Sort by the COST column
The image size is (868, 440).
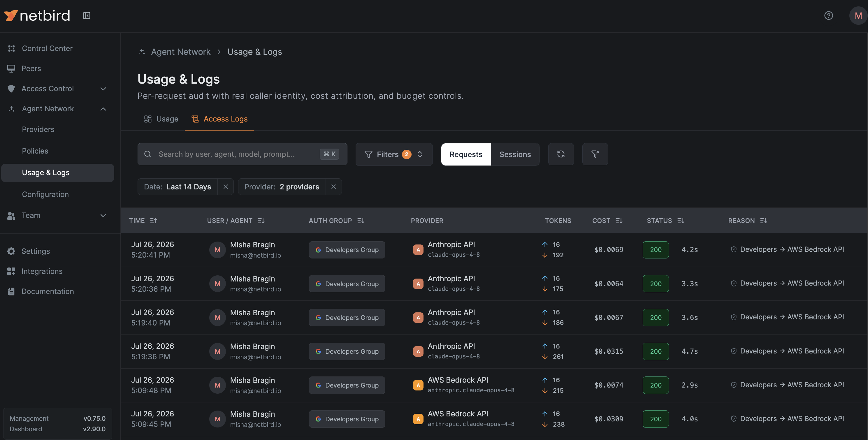[x=607, y=221]
